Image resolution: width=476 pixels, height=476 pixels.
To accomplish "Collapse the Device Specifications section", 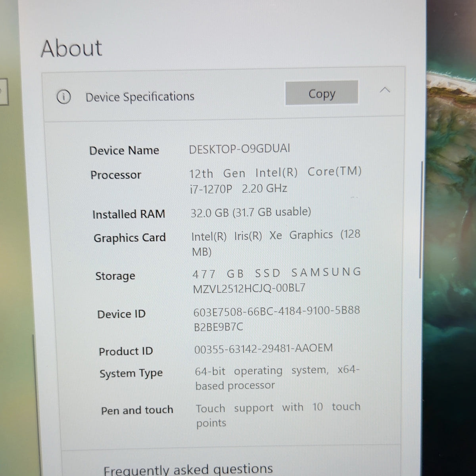I will 385,90.
